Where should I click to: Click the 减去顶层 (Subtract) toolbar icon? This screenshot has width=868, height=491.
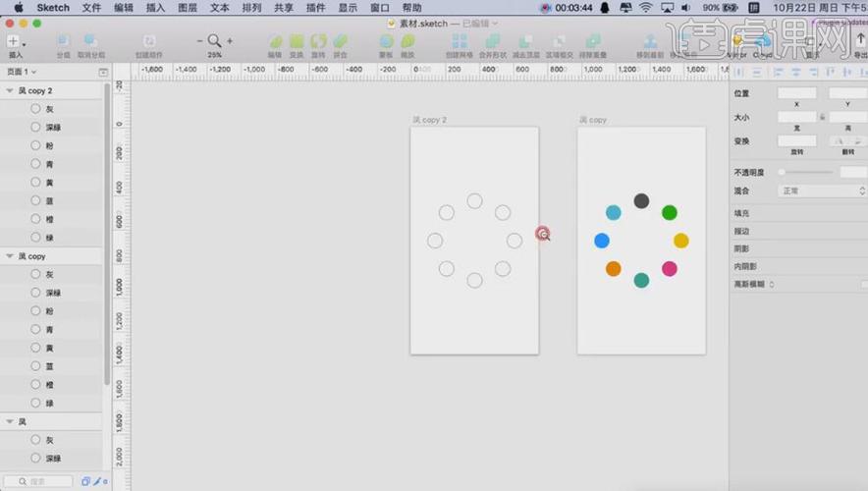click(524, 42)
